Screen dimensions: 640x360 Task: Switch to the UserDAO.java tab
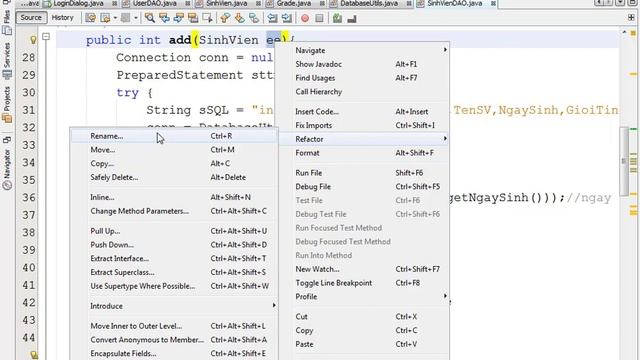(155, 4)
